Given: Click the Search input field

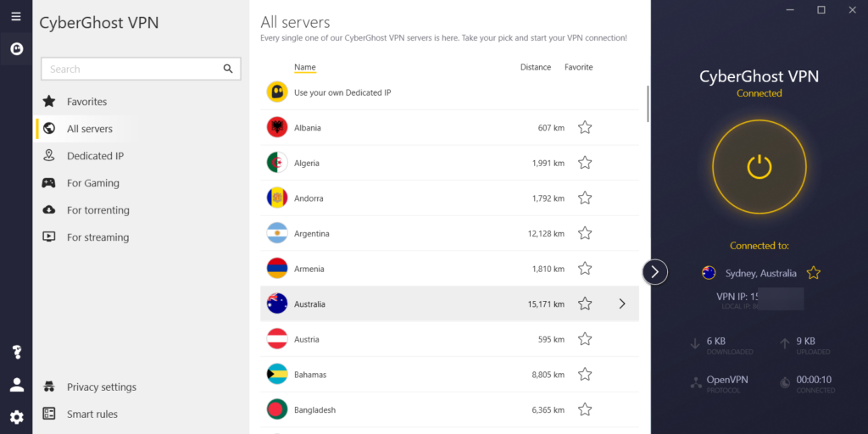Looking at the screenshot, I should (131, 69).
